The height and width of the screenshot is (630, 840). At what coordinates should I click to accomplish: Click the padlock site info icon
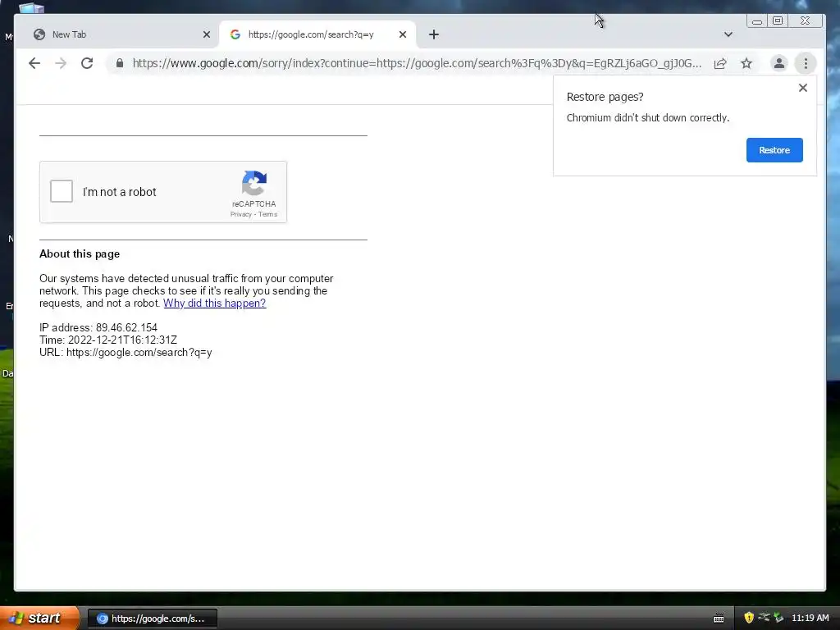120,63
